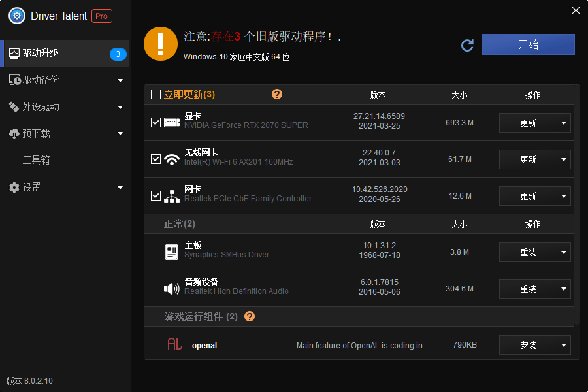Image resolution: width=588 pixels, height=392 pixels.
Task: Click the speaker icon for 音频设备
Action: coord(172,288)
